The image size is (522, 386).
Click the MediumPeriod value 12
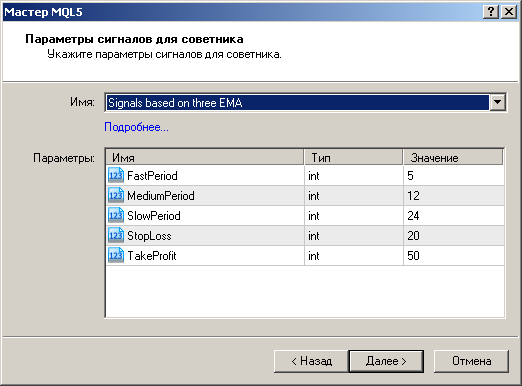point(413,196)
